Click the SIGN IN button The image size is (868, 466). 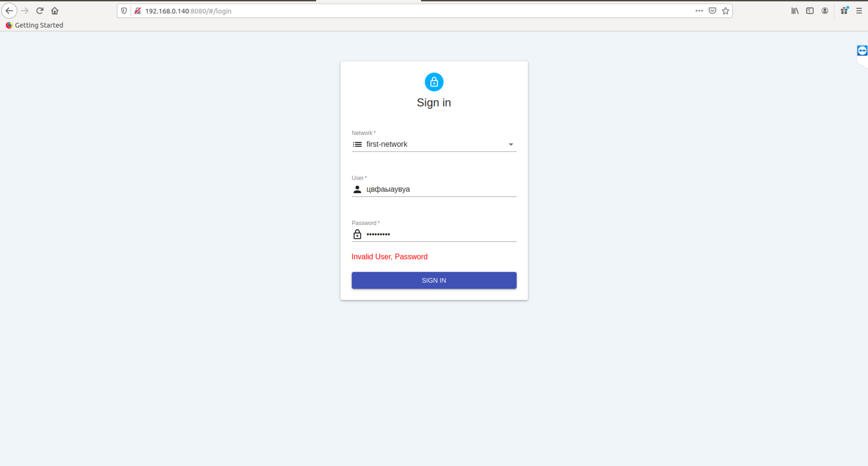click(434, 280)
